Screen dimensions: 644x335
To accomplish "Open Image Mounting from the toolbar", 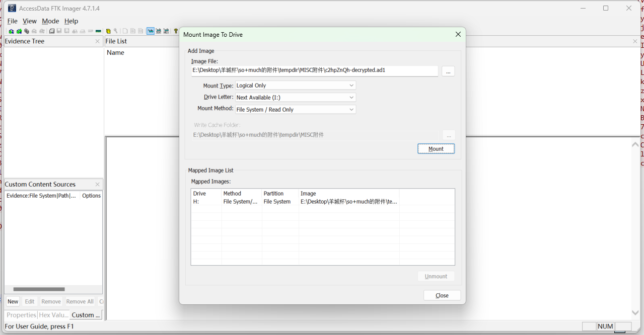I will coord(27,31).
